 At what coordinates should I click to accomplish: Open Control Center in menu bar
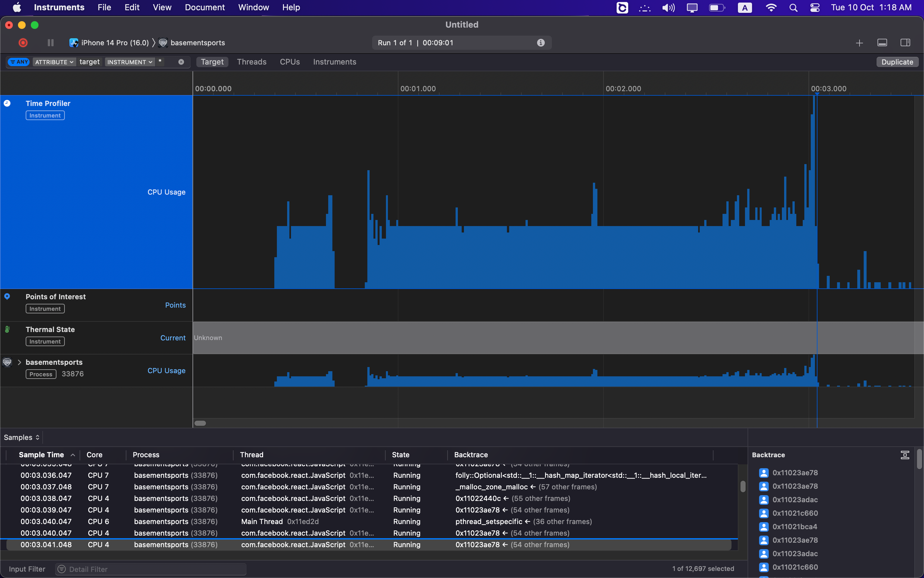(815, 8)
